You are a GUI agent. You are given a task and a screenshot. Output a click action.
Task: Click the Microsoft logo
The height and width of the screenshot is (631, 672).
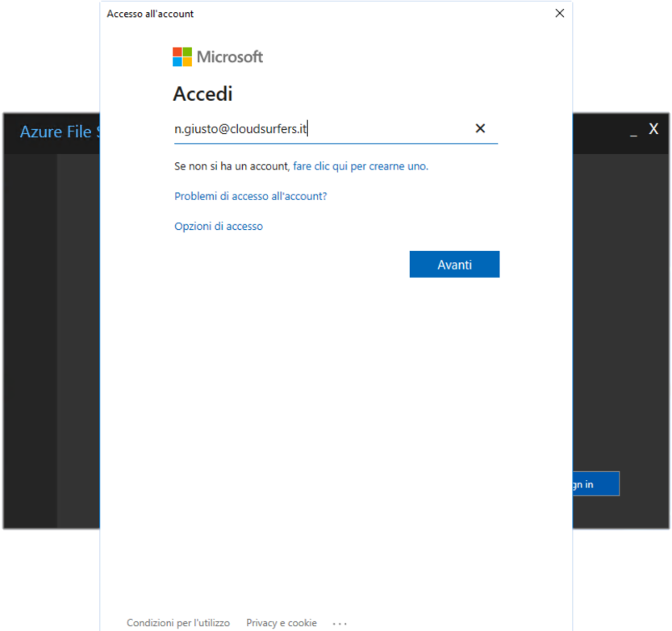point(218,56)
